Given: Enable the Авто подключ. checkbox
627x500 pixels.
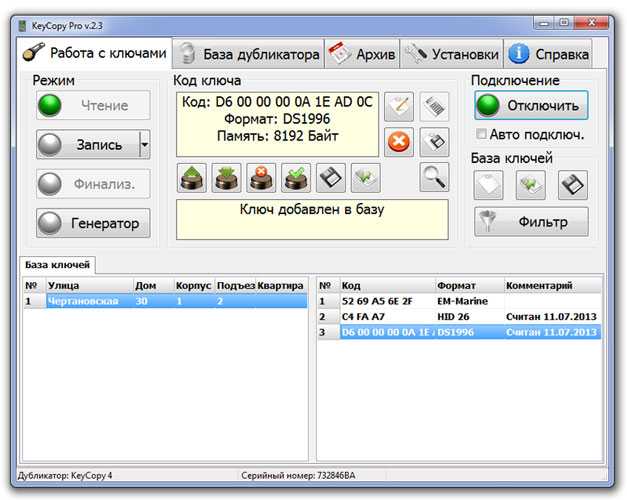Looking at the screenshot, I should [482, 134].
